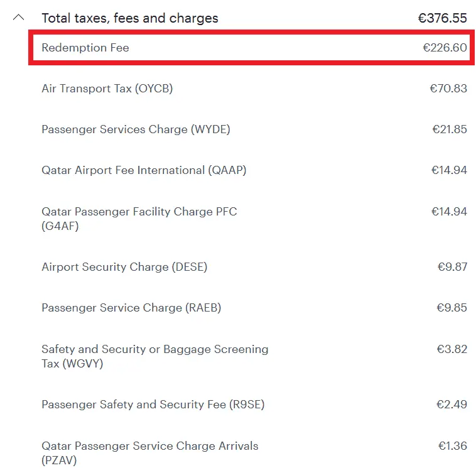Select the Air Transport Tax (OYCB) row label
The width and height of the screenshot is (476, 473).
[107, 89]
